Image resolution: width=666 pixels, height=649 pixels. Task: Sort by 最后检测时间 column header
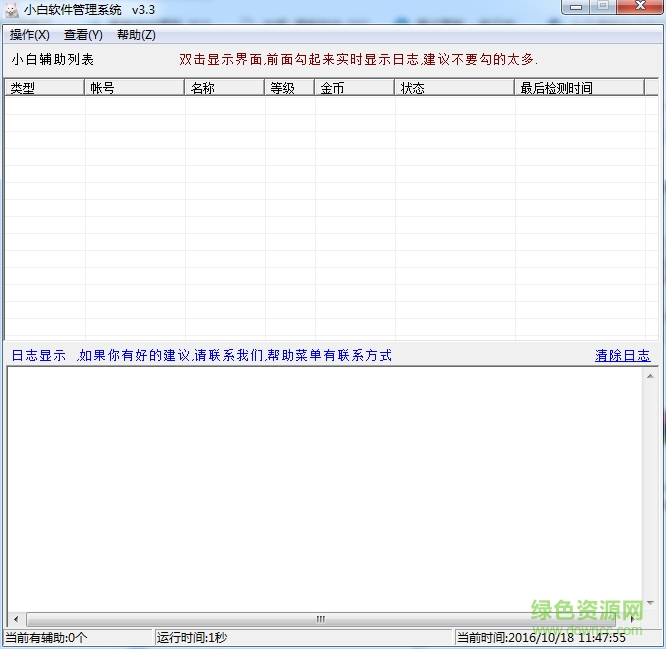578,88
